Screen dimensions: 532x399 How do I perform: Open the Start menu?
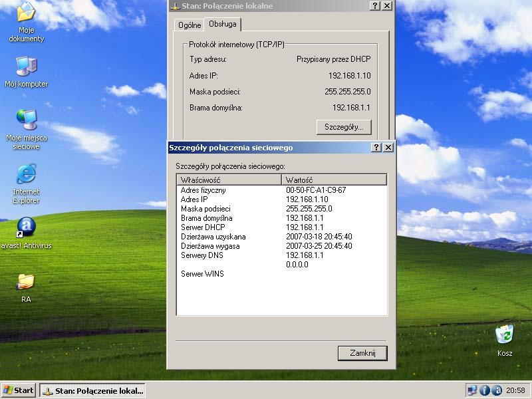tap(19, 390)
